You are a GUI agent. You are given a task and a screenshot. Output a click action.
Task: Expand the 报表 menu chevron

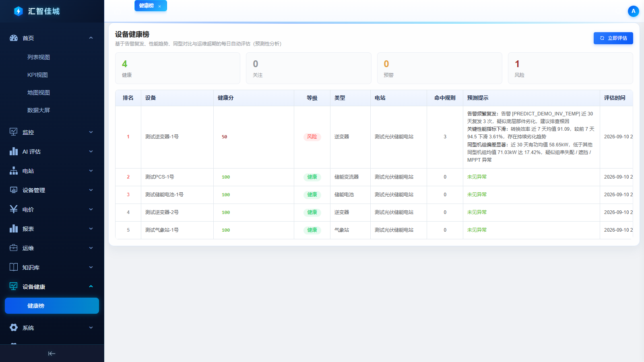click(x=91, y=228)
